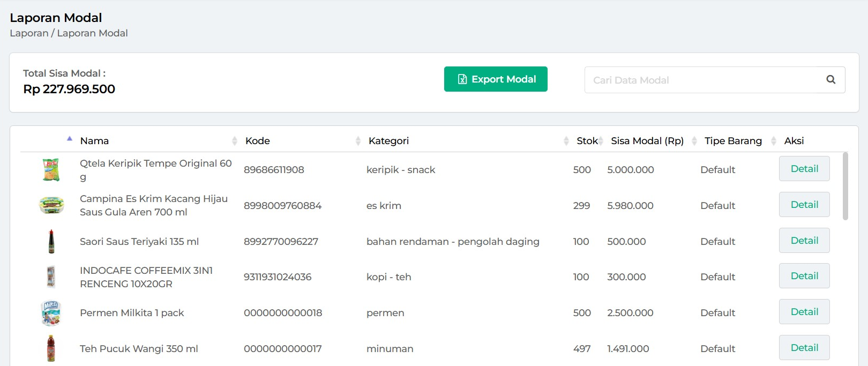View Detail for Saori Saus Teriyaki

pos(804,241)
